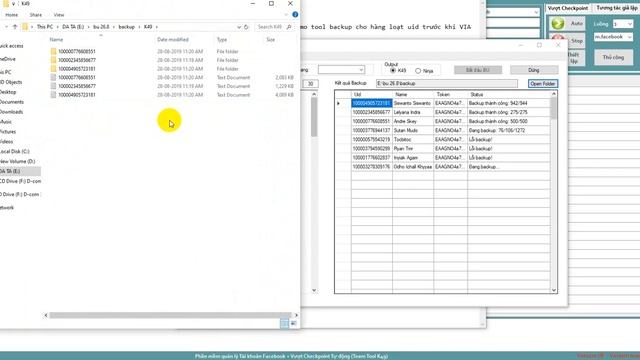Expand the breadcrumb chevron after K49
Screen dimensions: 640x360
(156, 27)
